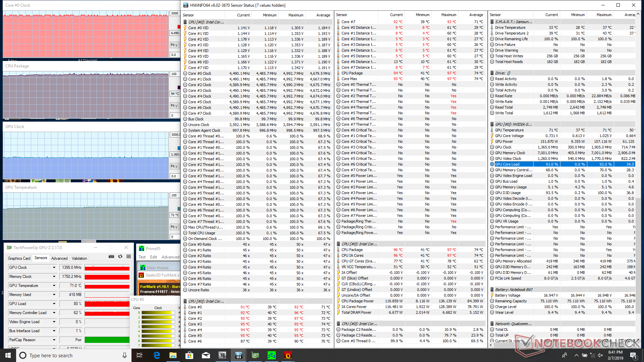Show hidden system tray icons
644x362 pixels.
click(x=576, y=355)
